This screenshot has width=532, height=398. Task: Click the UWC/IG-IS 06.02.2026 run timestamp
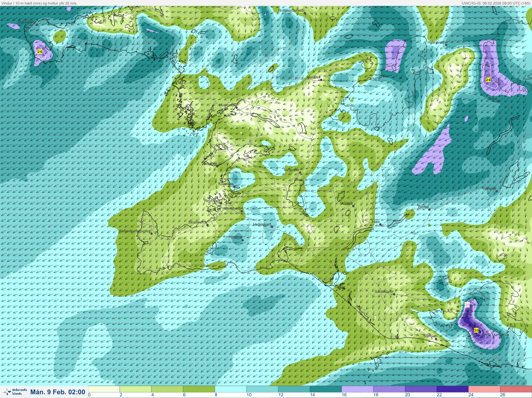coord(495,3)
